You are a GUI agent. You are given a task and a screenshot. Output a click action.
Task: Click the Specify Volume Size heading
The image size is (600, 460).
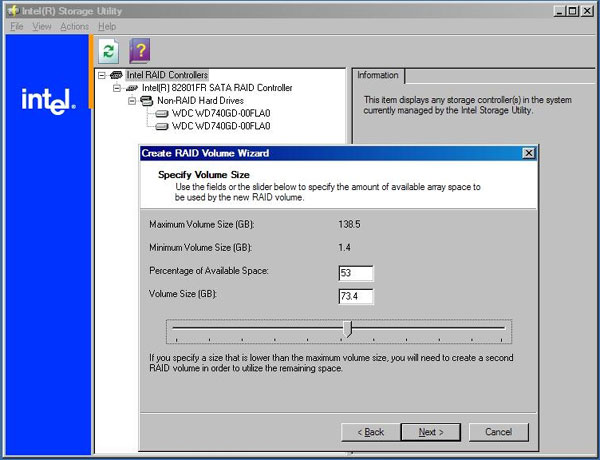(x=204, y=175)
